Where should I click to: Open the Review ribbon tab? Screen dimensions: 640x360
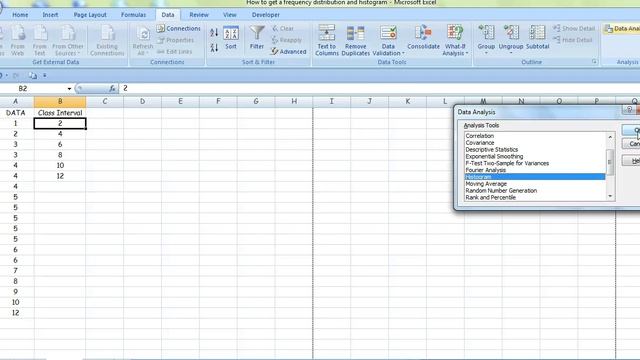199,15
